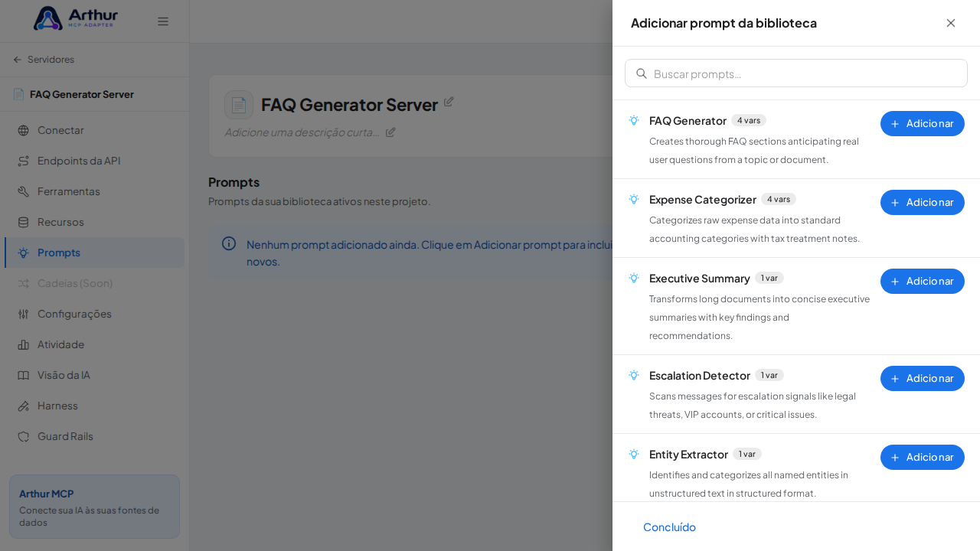This screenshot has width=980, height=551.
Task: Edit the FAQ Generator Server title
Action: (449, 102)
